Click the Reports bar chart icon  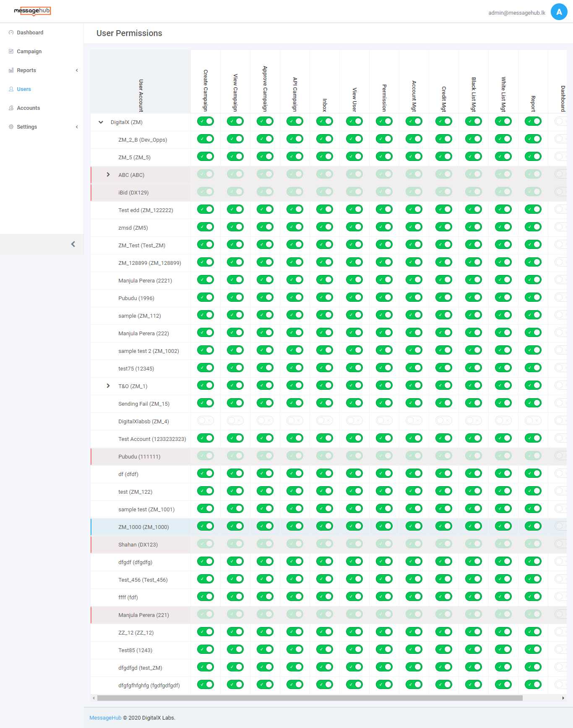point(11,70)
